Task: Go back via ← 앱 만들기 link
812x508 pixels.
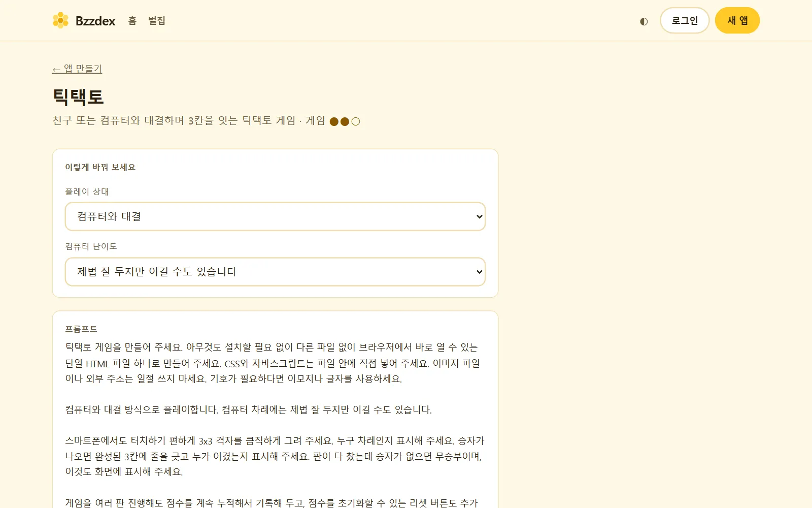Action: coord(77,69)
